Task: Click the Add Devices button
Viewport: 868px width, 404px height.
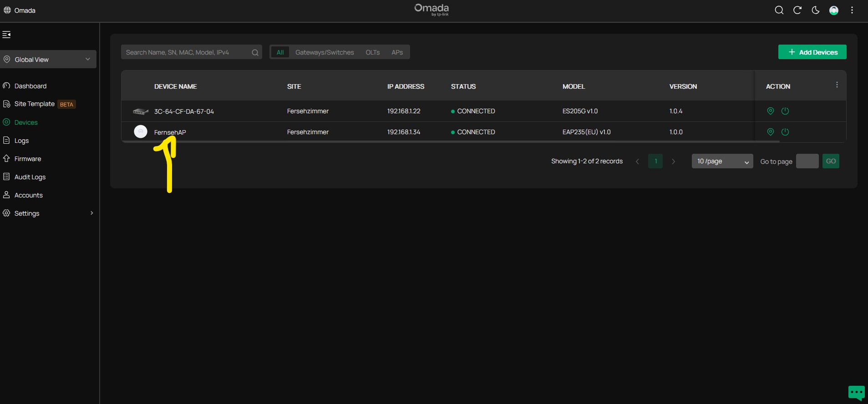Action: click(x=812, y=52)
